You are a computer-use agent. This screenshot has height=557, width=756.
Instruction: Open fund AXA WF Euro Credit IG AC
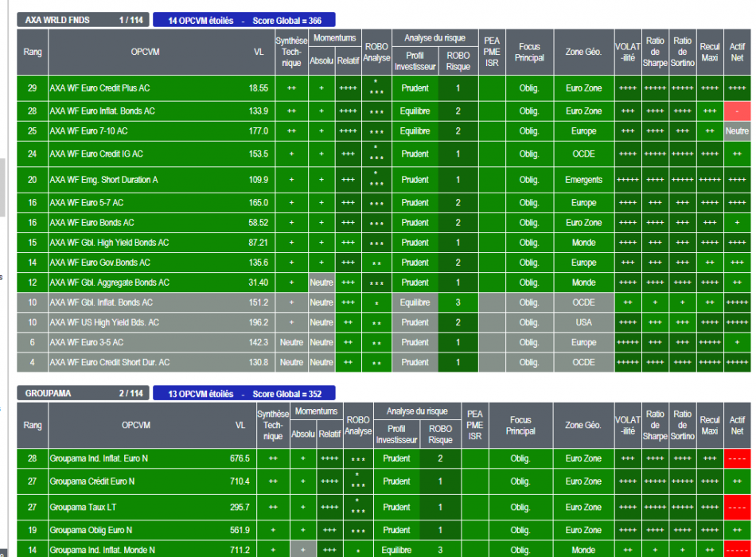point(96,154)
